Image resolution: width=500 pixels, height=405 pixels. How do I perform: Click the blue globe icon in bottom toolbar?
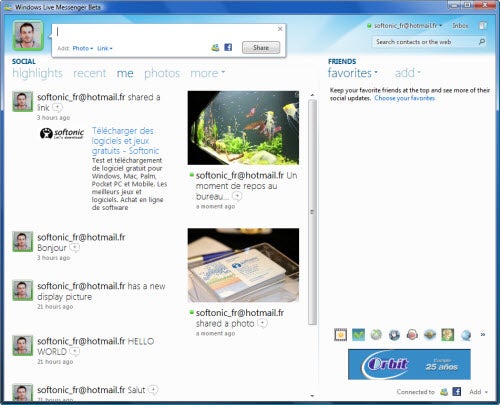466,335
